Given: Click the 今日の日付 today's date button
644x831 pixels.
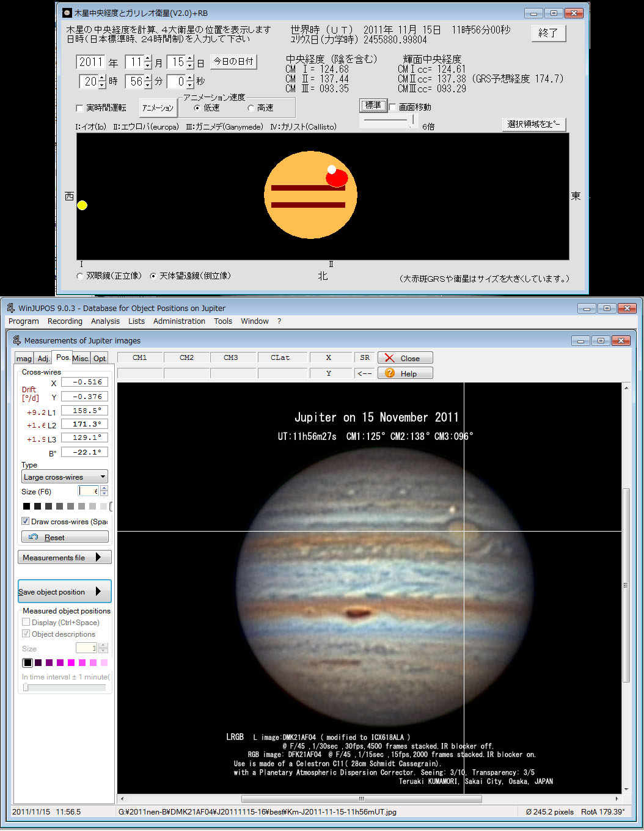Looking at the screenshot, I should [x=233, y=62].
